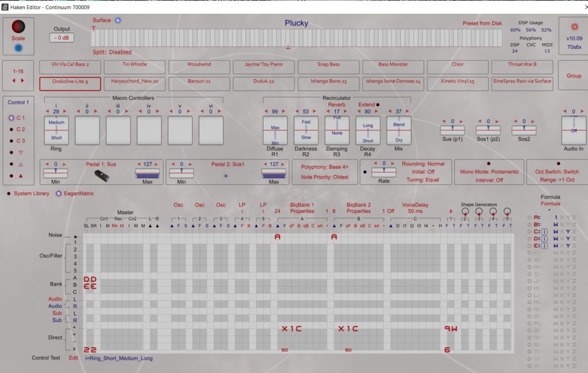Enable the Surface radio toggle
Viewport: 588px width, 373px height.
tap(118, 20)
